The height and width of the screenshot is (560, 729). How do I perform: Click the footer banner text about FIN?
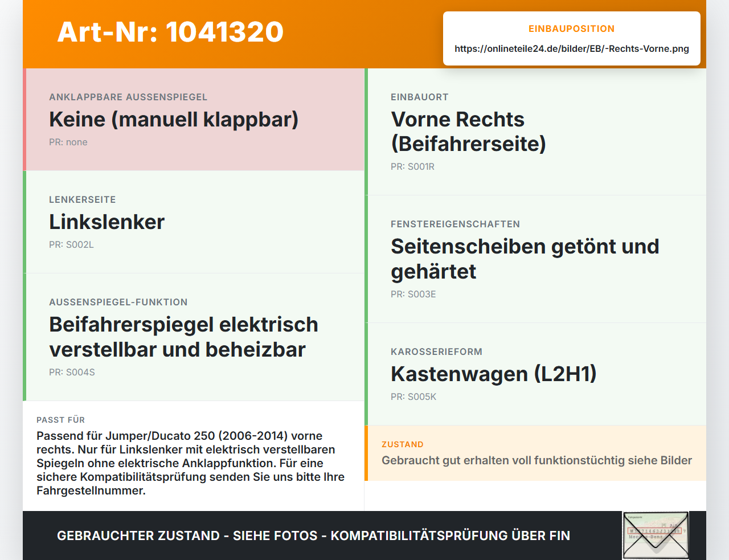(x=313, y=536)
